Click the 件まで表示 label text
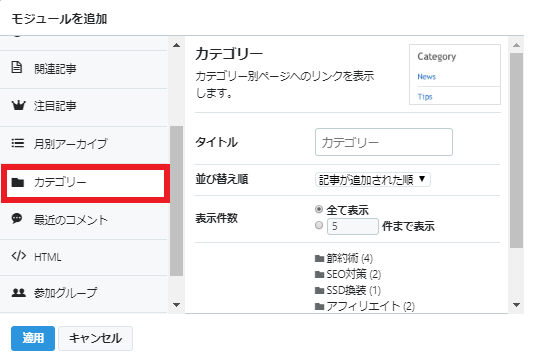This screenshot has height=361, width=534. [x=408, y=226]
